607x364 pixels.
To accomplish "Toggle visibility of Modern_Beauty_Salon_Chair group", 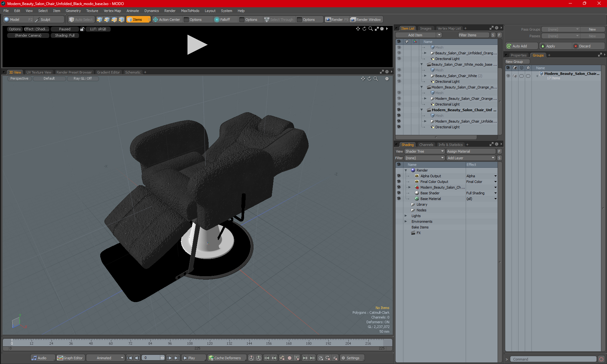I will 508,76.
